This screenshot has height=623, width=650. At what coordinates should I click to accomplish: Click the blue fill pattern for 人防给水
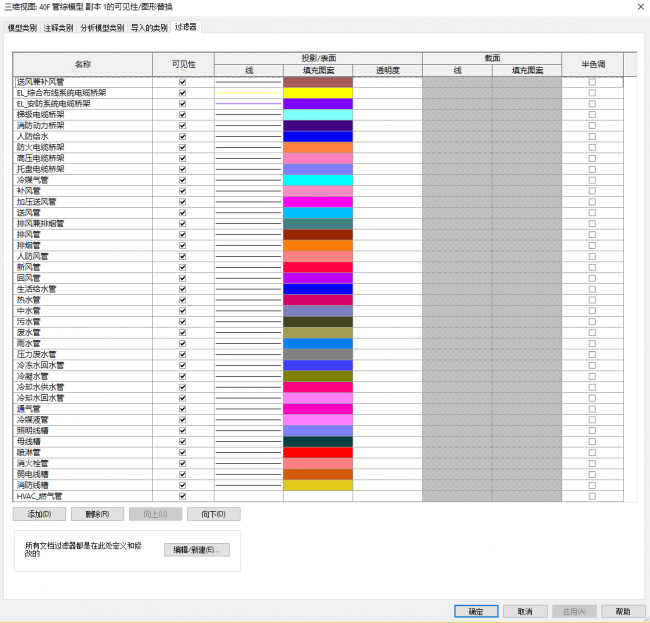pyautogui.click(x=318, y=137)
